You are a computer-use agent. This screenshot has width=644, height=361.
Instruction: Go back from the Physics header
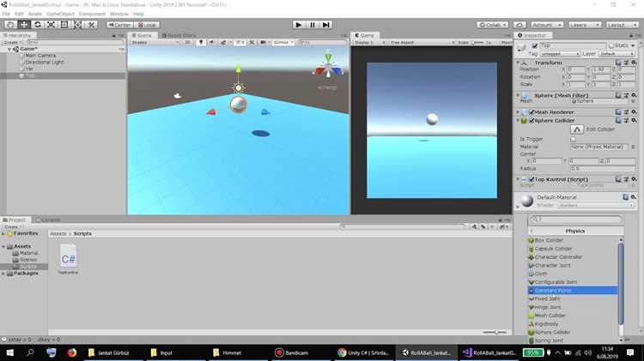pyautogui.click(x=532, y=231)
